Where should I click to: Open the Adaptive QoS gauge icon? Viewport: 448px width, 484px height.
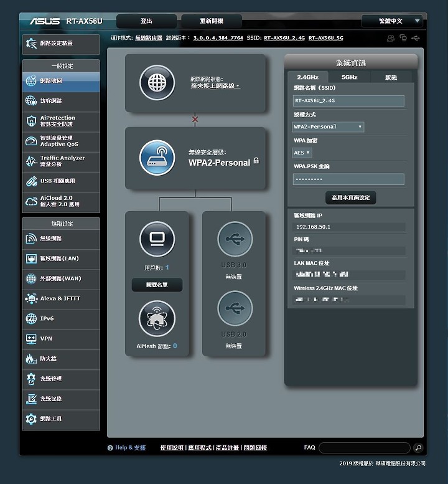click(31, 141)
